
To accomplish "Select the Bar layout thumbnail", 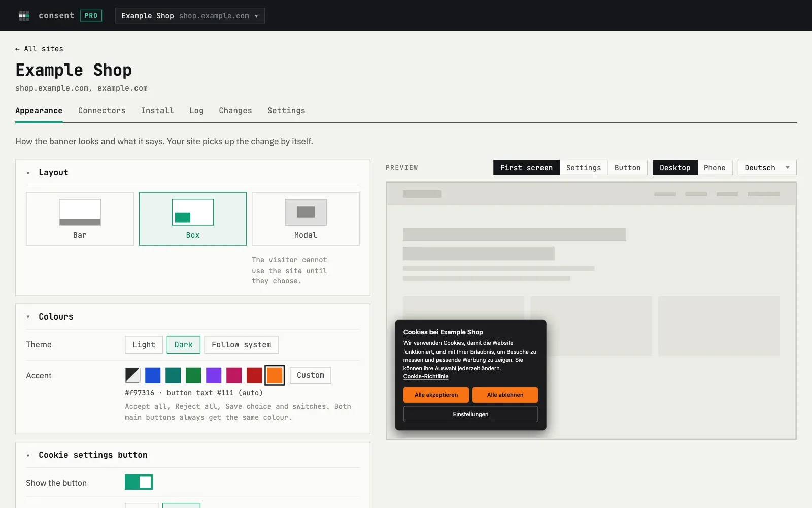I will [80, 212].
